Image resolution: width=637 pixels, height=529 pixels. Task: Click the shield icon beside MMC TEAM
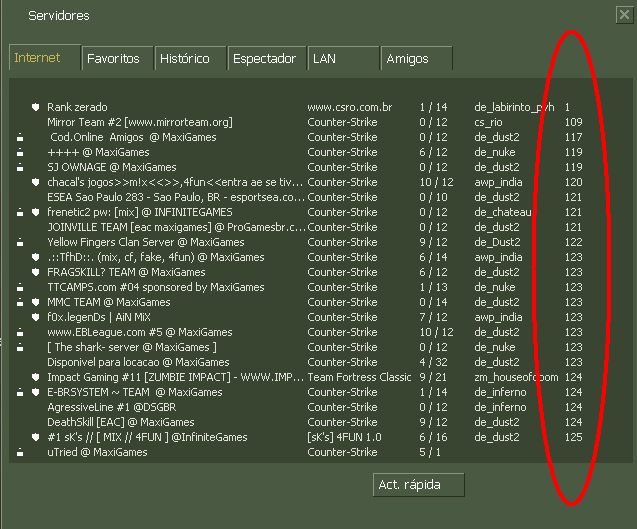36,303
